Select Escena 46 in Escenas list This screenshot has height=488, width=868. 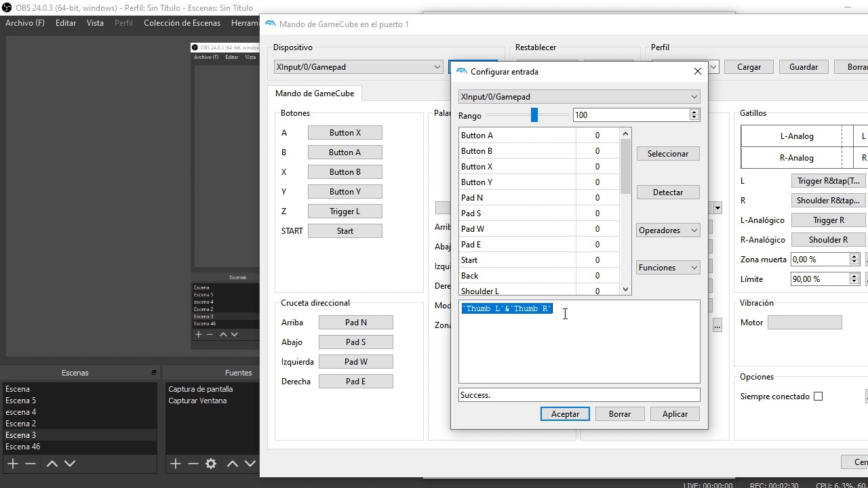coord(79,447)
